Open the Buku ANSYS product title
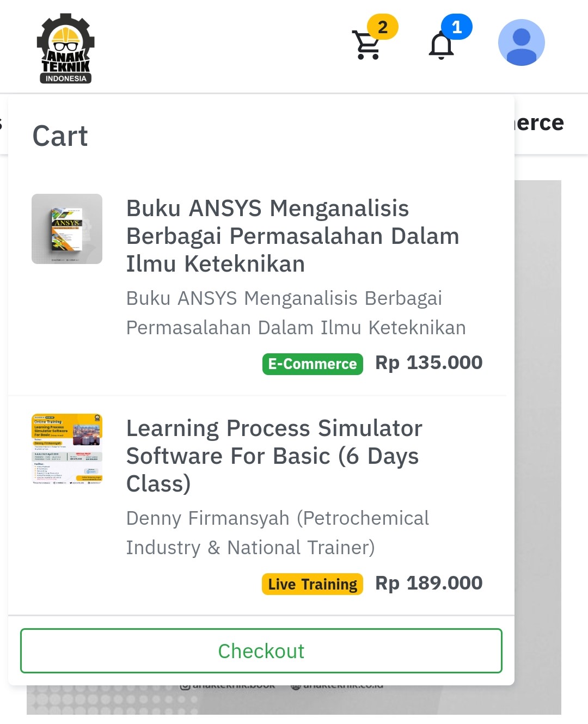 click(292, 236)
